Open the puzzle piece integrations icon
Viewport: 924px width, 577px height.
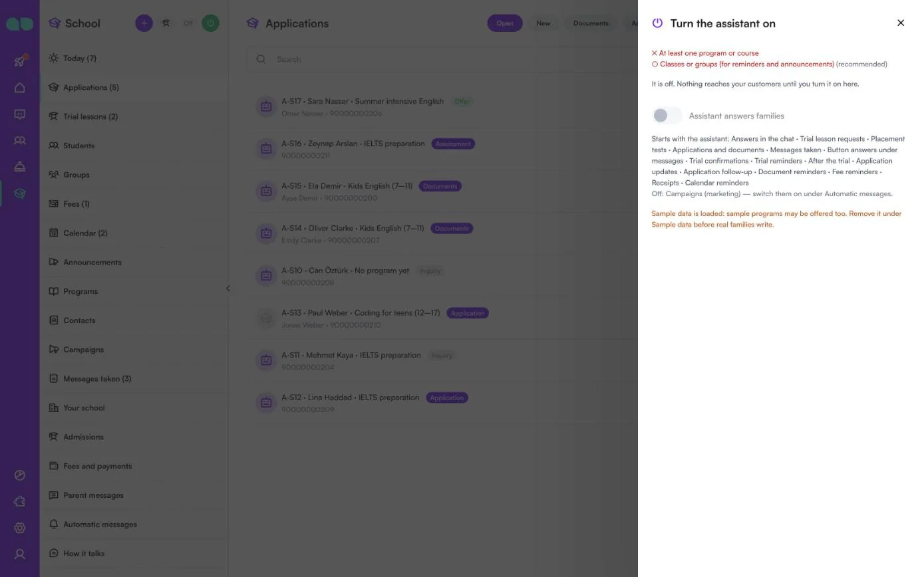pos(20,502)
